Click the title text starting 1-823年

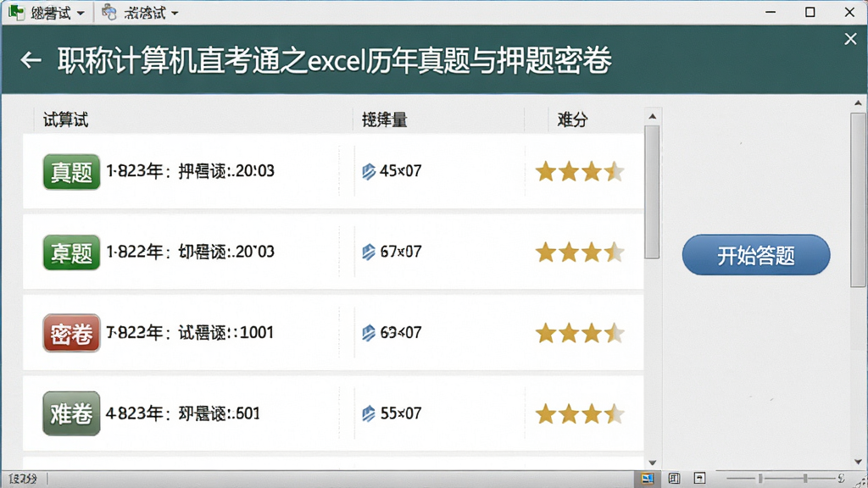pos(190,171)
